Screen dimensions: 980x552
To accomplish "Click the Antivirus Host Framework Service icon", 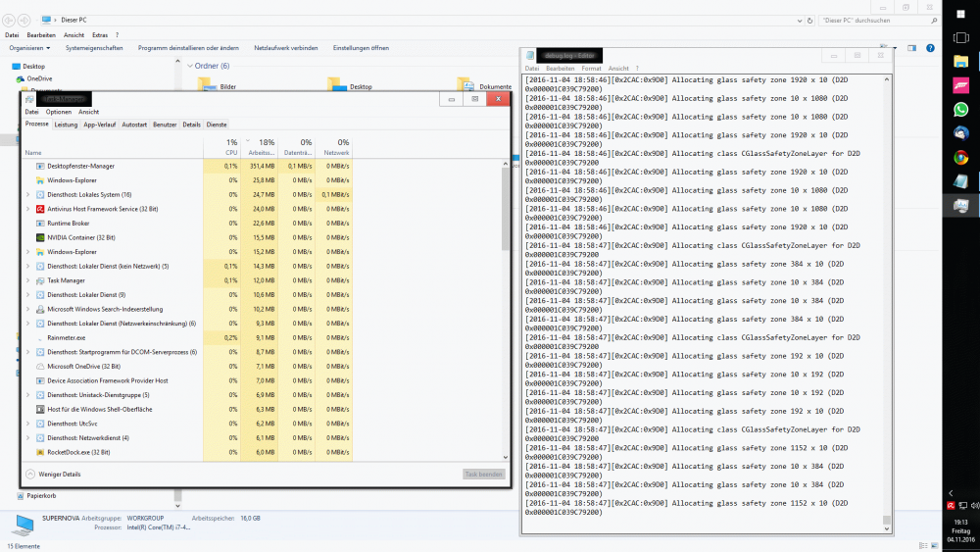I will pyautogui.click(x=39, y=209).
